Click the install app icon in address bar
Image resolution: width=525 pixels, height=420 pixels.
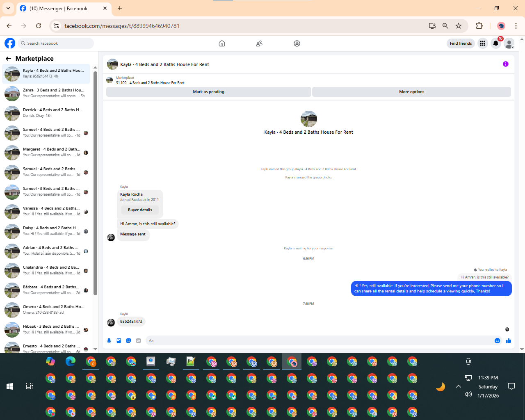click(x=432, y=26)
